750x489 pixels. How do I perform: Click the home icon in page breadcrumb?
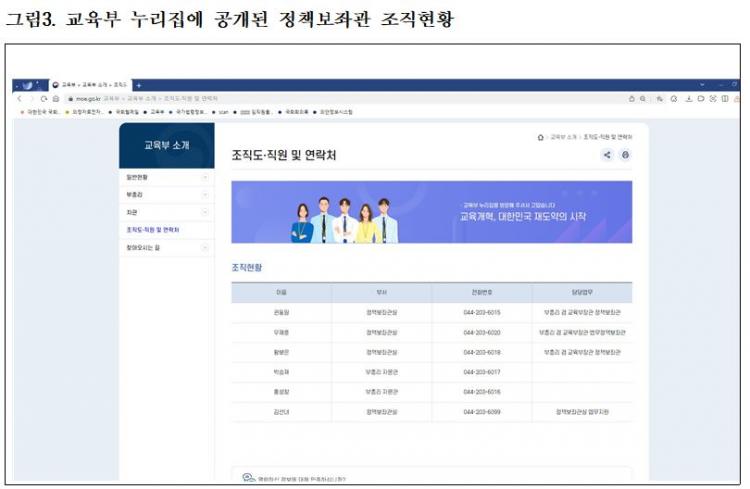pos(540,137)
